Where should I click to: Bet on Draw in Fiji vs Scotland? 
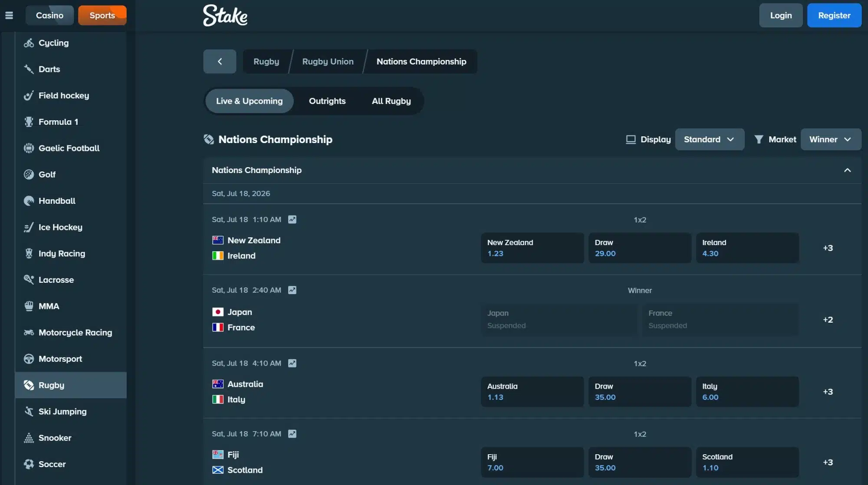(x=640, y=462)
